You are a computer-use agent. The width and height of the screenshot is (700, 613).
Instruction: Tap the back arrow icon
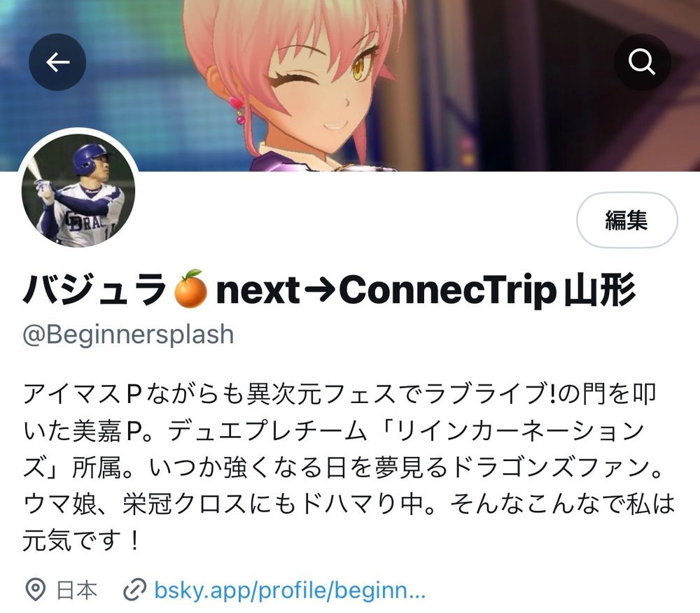tap(57, 62)
